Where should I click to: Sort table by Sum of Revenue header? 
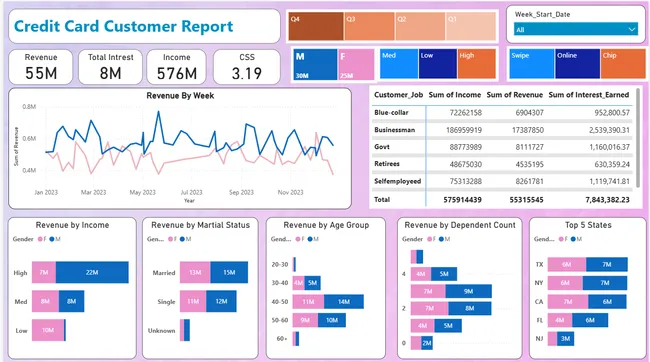pyautogui.click(x=514, y=95)
